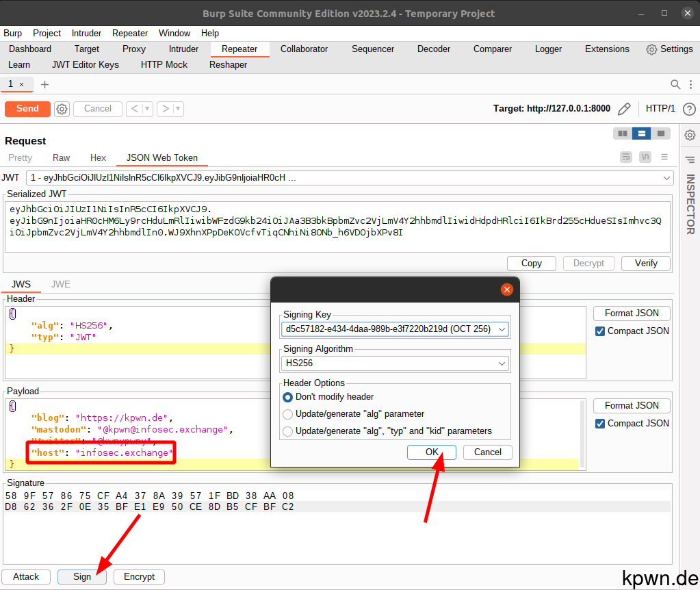The width and height of the screenshot is (700, 590).
Task: Switch to the Decoder tab
Action: coord(433,49)
